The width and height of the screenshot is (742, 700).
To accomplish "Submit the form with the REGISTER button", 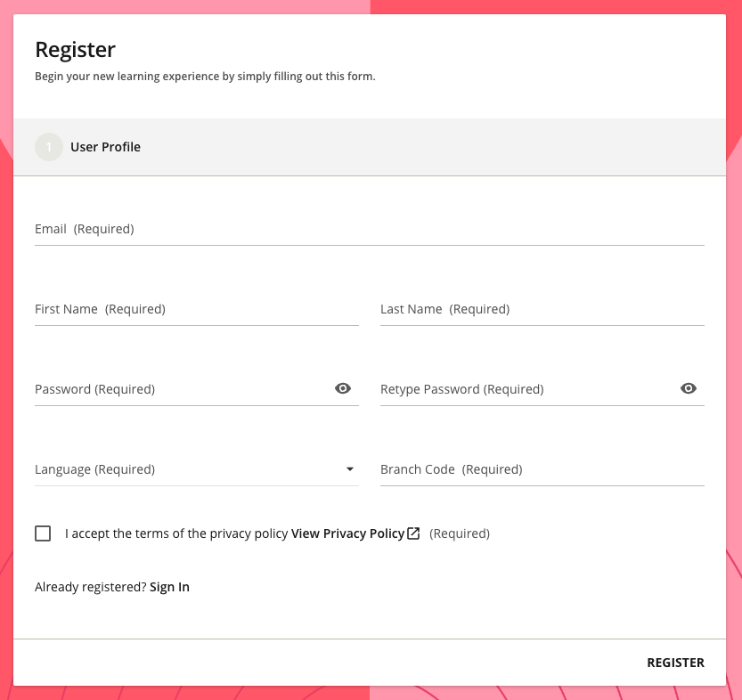I will tap(675, 663).
